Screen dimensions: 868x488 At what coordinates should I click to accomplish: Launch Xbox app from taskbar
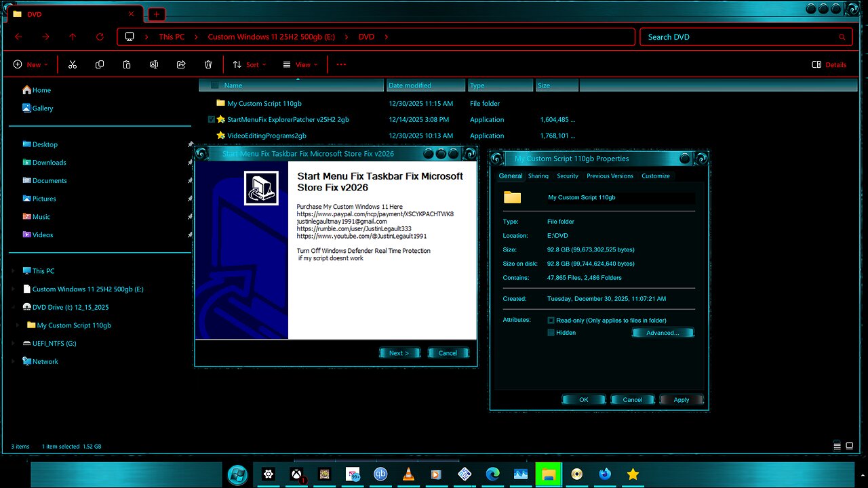(x=296, y=474)
